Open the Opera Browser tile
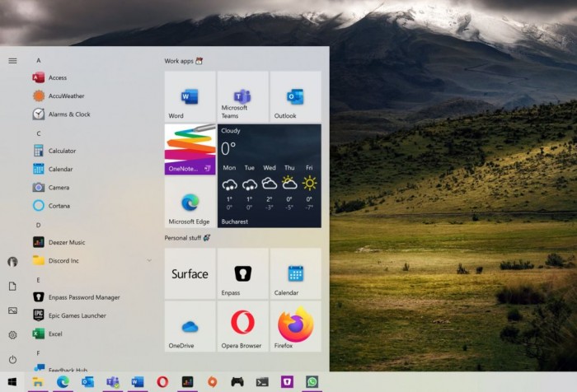Viewport: 577px width, 392px height. [243, 327]
